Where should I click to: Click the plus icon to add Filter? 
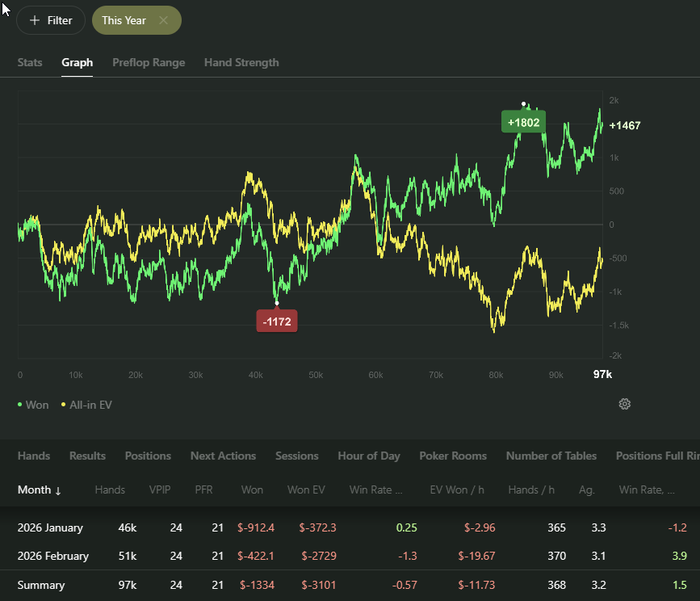tap(35, 20)
